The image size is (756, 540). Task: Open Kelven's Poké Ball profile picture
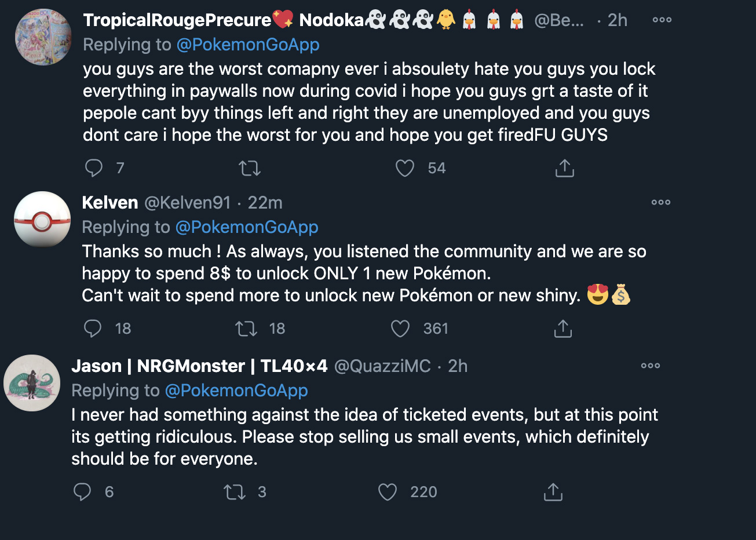point(42,220)
